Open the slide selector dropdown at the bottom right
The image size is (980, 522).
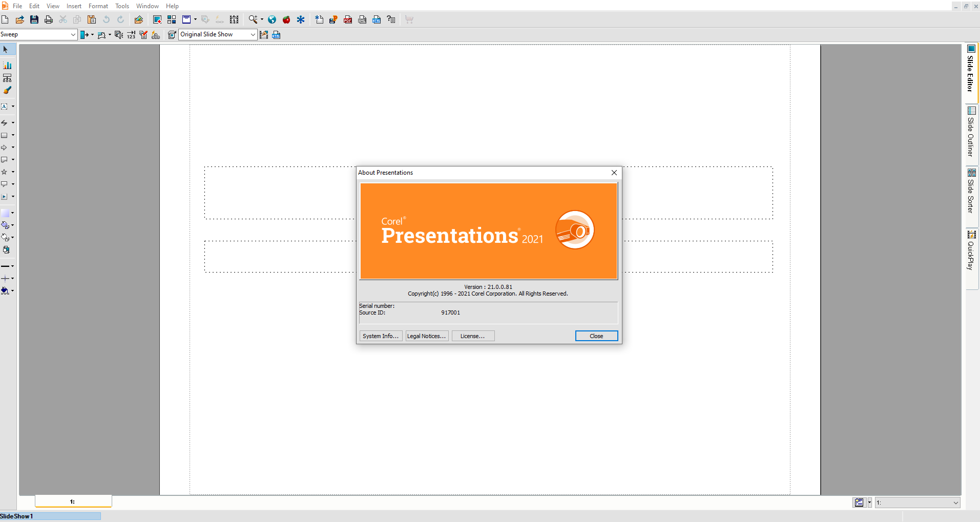[x=955, y=503]
